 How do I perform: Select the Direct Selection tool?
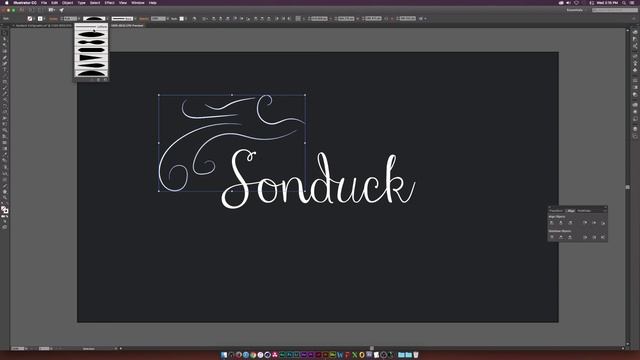click(4, 39)
